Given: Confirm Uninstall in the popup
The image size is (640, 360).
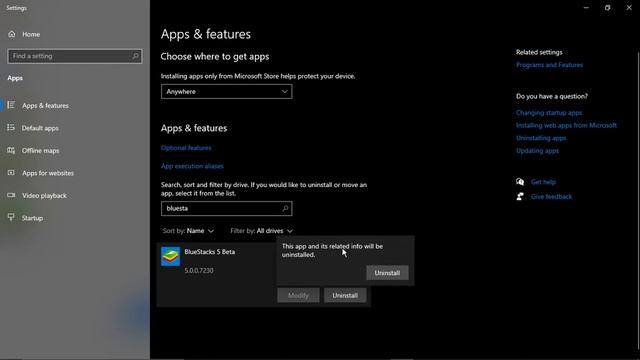Looking at the screenshot, I should (387, 273).
